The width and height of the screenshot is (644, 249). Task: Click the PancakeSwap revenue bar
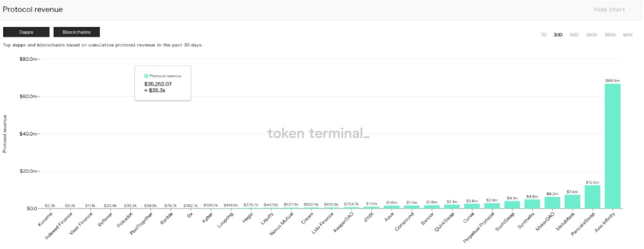point(592,196)
